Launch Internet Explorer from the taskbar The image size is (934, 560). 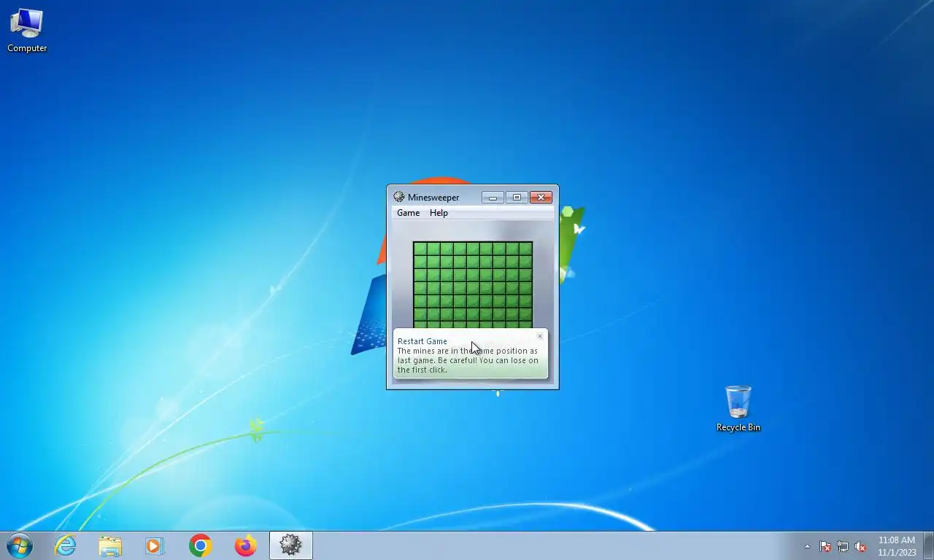pos(66,545)
